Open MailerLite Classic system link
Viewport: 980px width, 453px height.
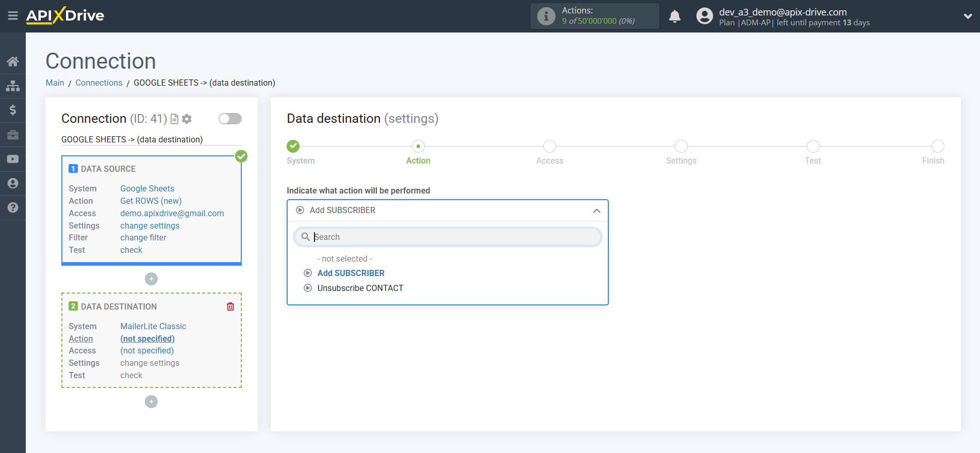(x=153, y=326)
